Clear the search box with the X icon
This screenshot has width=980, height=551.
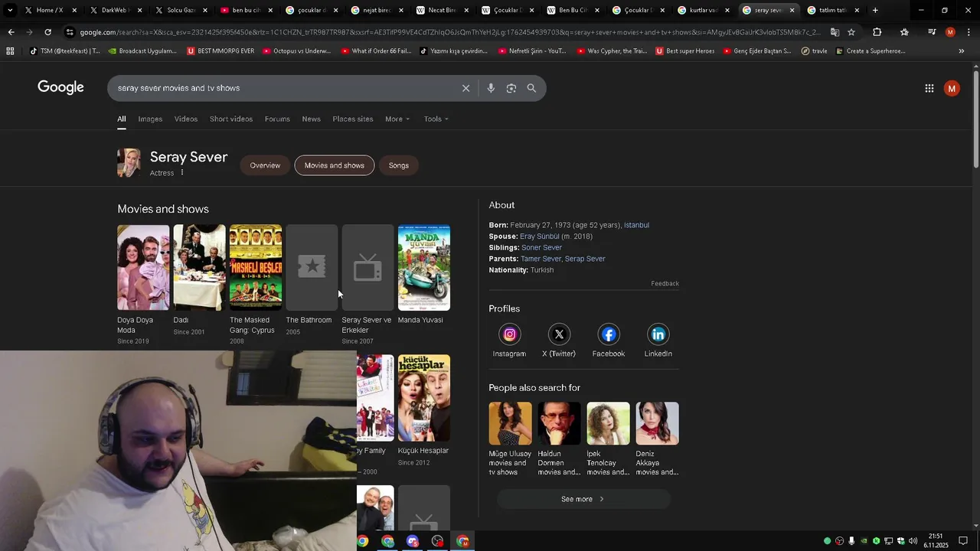click(x=465, y=88)
